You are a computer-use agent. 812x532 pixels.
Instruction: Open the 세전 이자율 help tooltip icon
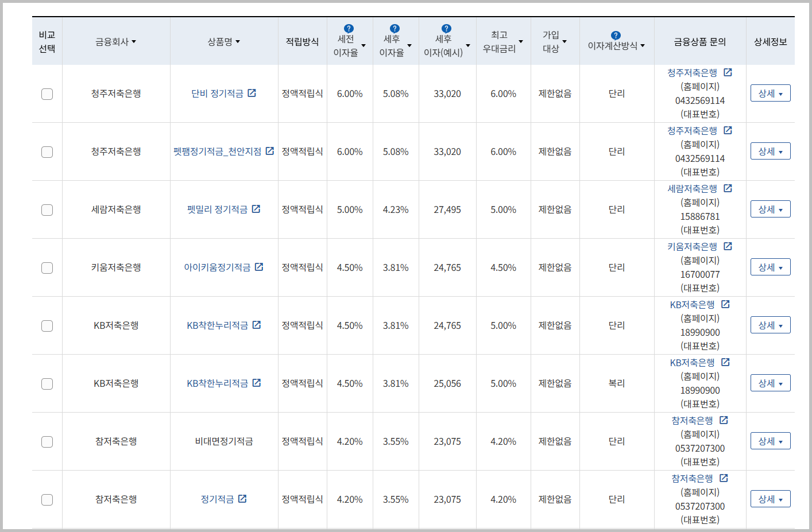tap(349, 29)
